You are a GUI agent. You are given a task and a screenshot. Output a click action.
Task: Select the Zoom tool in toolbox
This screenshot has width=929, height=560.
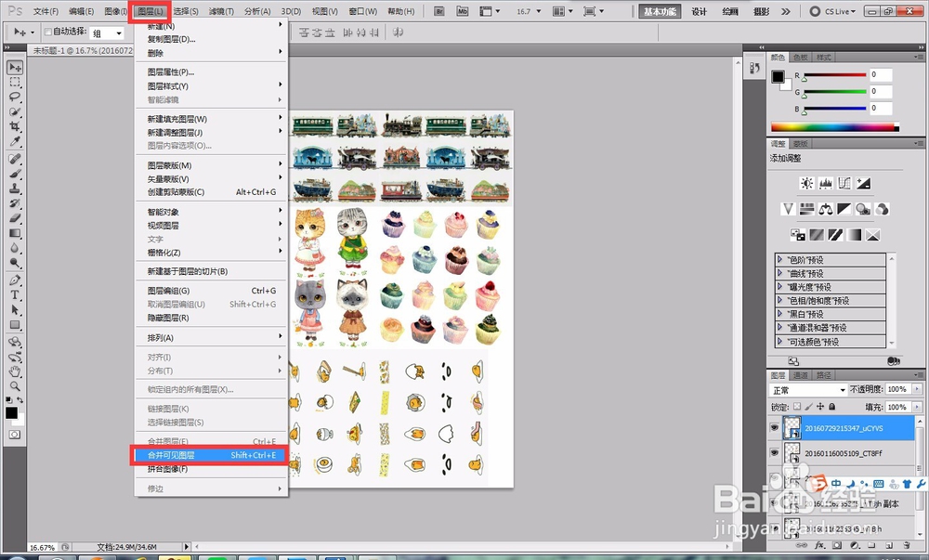15,386
